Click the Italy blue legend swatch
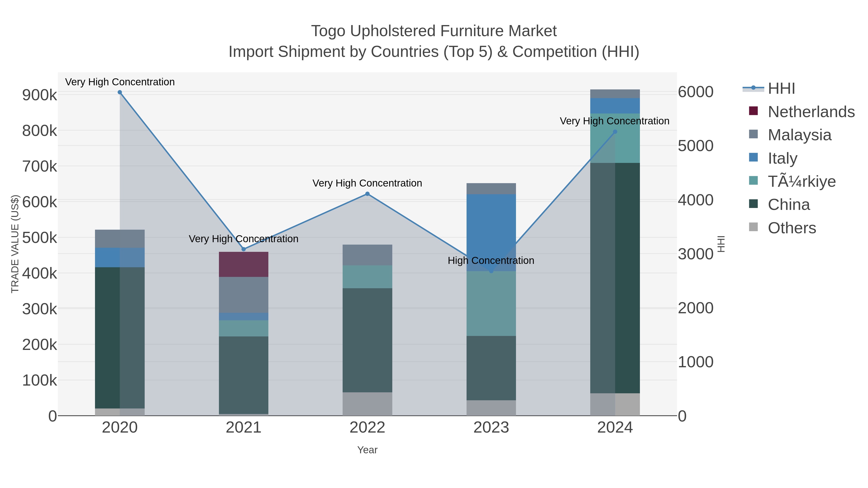The image size is (868, 488). point(753,157)
